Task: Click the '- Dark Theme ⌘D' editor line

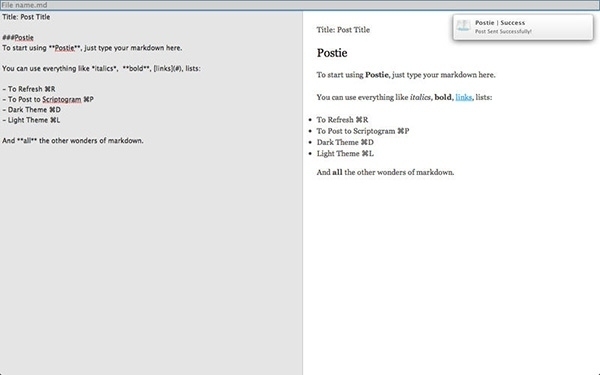Action: tap(31, 110)
